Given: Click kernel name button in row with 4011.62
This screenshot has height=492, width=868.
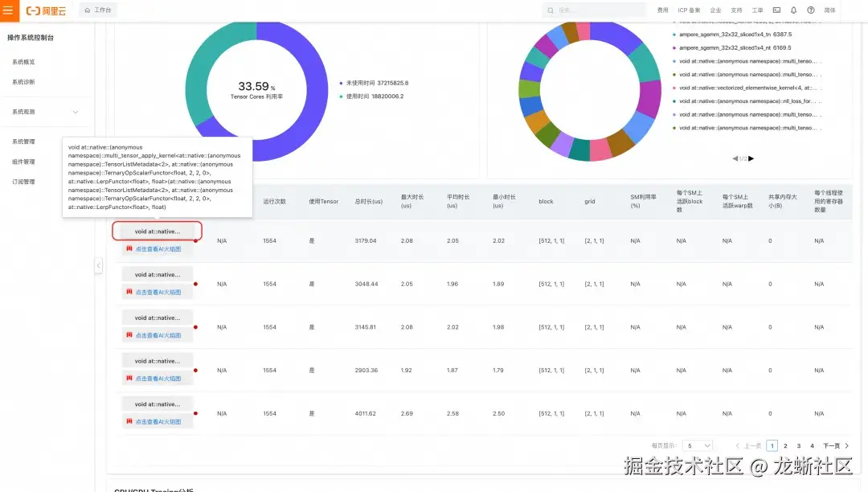Looking at the screenshot, I should click(x=158, y=404).
